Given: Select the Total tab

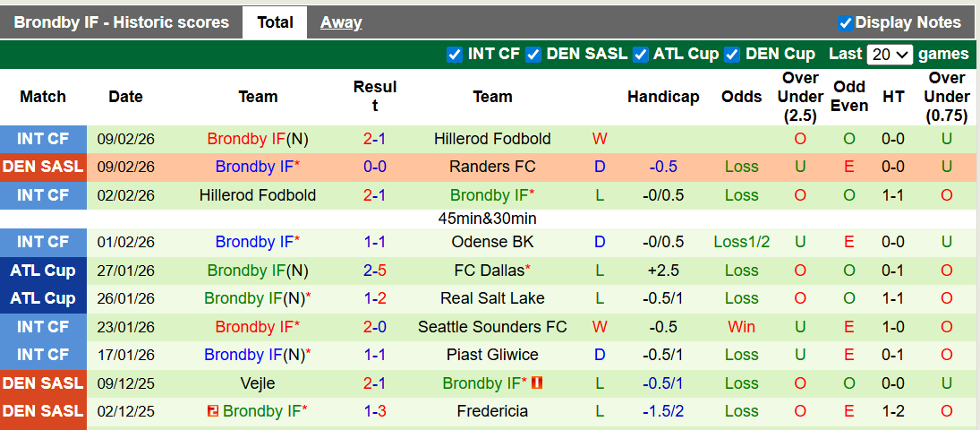Looking at the screenshot, I should pos(275,22).
